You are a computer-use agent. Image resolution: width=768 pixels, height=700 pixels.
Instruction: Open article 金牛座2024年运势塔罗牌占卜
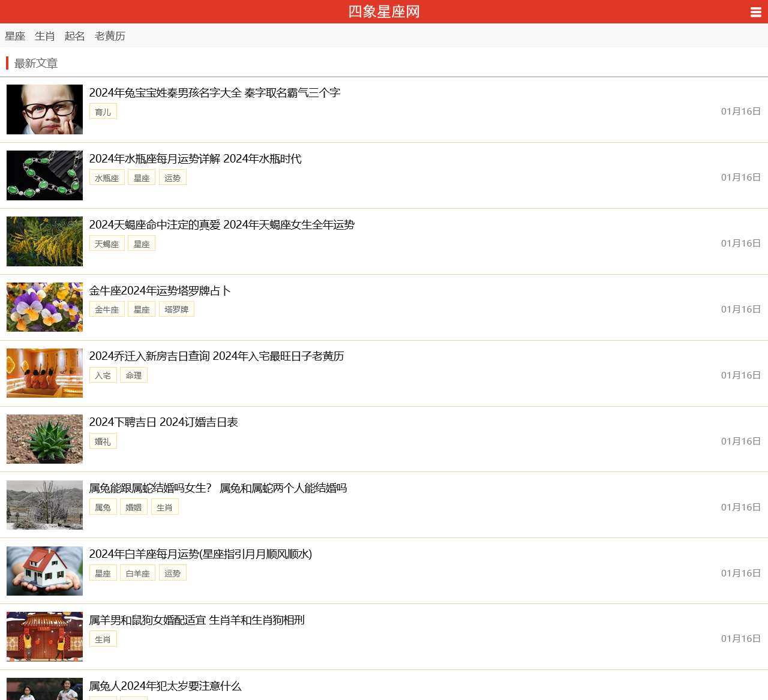160,290
